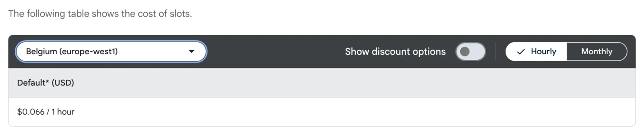Click the checkmark icon beside Hourly
The height and width of the screenshot is (132, 644).
[x=521, y=52]
